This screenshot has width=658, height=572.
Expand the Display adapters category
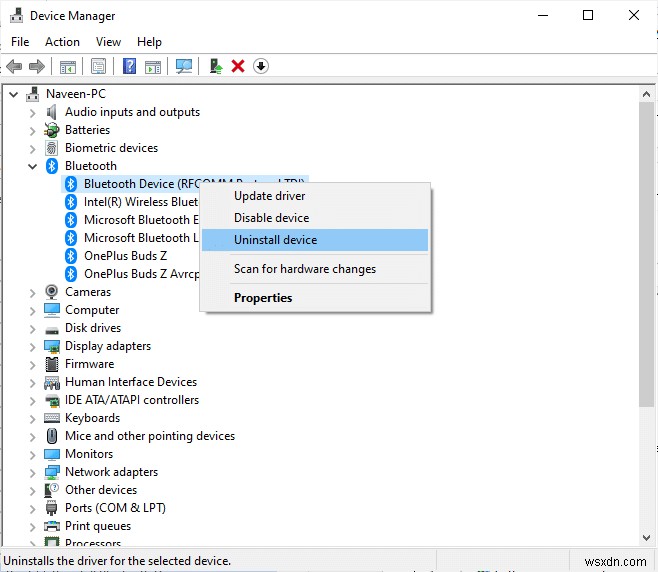(x=32, y=347)
